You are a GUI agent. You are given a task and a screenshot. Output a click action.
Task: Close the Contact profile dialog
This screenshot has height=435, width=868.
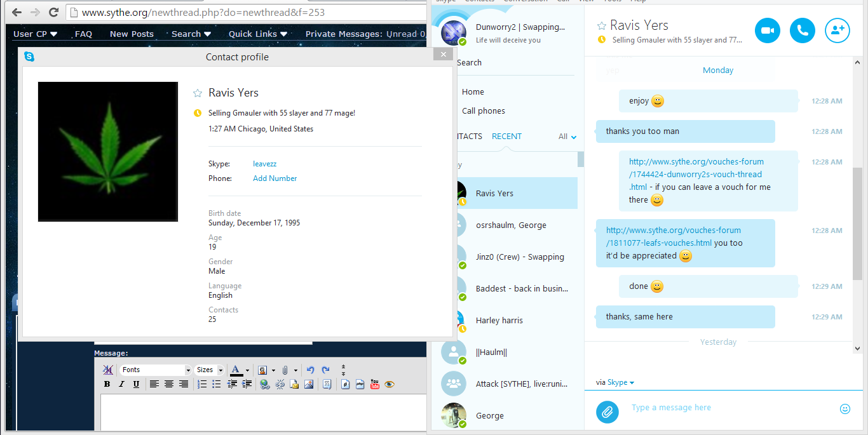pos(443,55)
